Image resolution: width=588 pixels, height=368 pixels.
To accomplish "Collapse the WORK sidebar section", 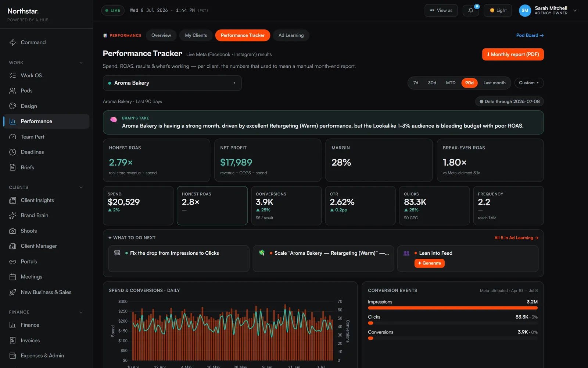I will coord(81,63).
